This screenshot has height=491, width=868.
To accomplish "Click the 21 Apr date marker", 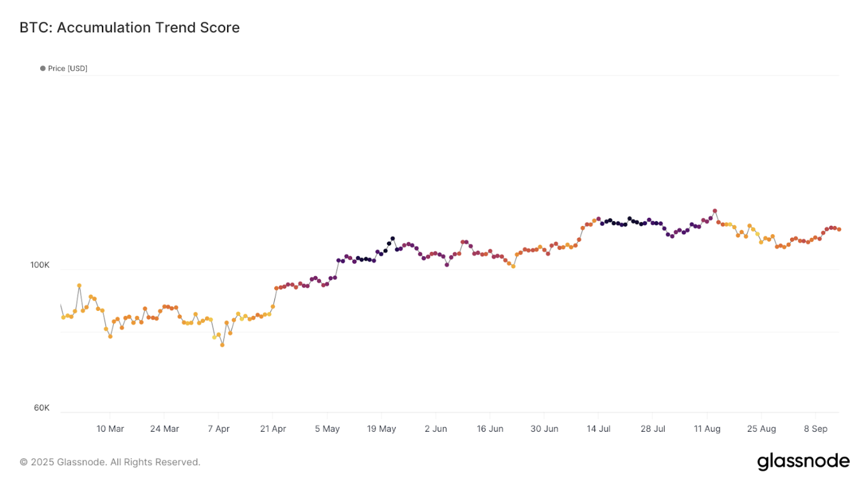I will coord(272,429).
